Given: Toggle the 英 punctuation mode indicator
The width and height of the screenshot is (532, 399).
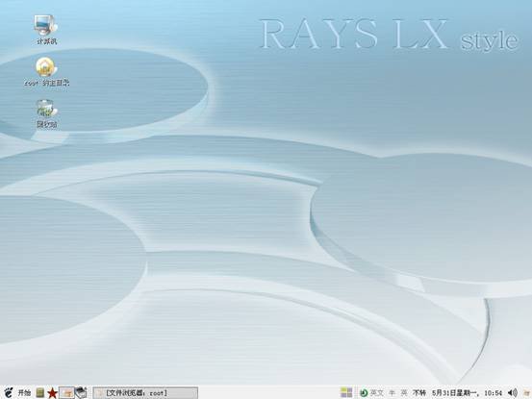Looking at the screenshot, I should click(x=404, y=393).
